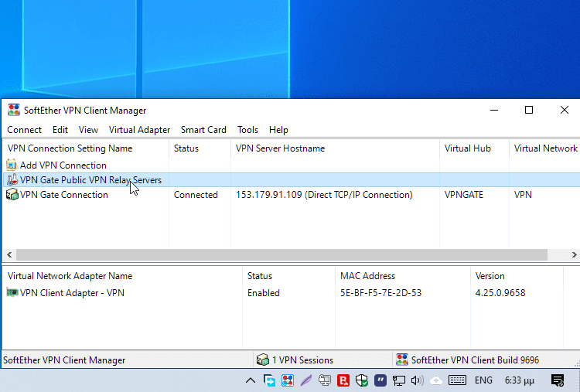Open the Virtual Adapter menu
580x392 pixels.
139,130
